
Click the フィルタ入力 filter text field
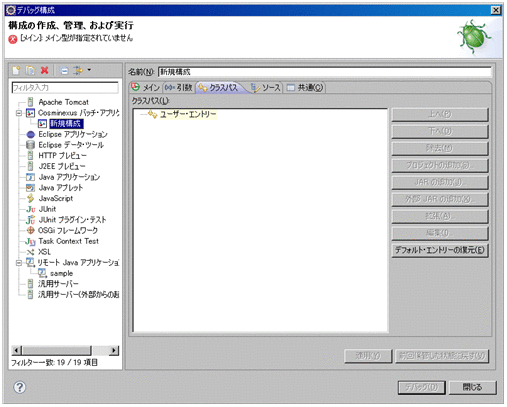(x=65, y=88)
